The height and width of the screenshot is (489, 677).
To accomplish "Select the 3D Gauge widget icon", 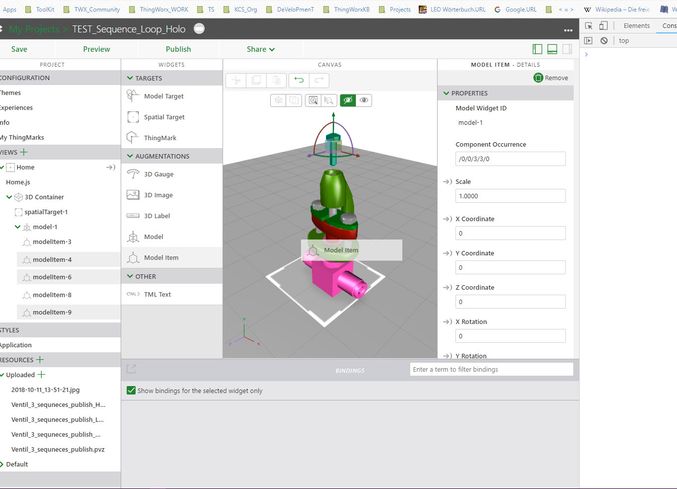I will click(133, 174).
